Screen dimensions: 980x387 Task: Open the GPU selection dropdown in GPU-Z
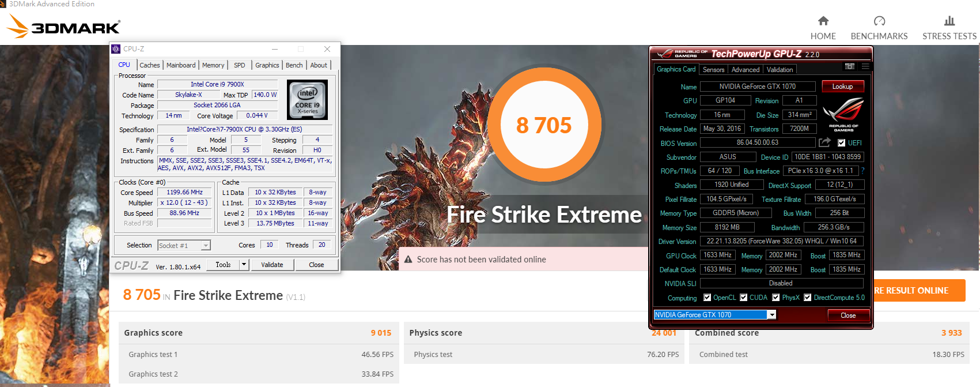coord(771,315)
